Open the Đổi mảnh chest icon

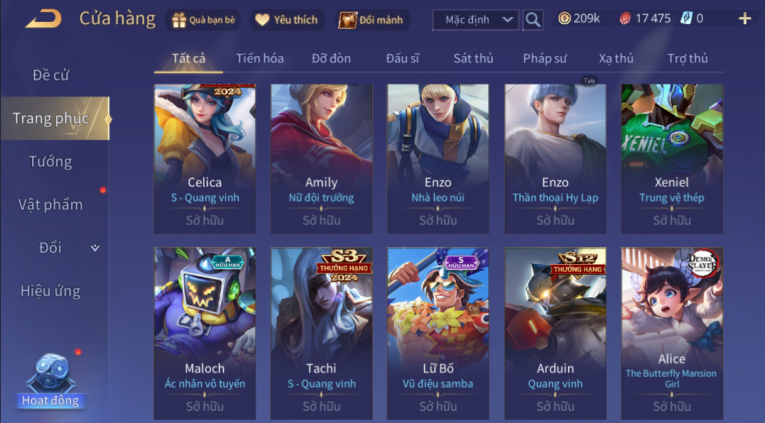[x=347, y=20]
